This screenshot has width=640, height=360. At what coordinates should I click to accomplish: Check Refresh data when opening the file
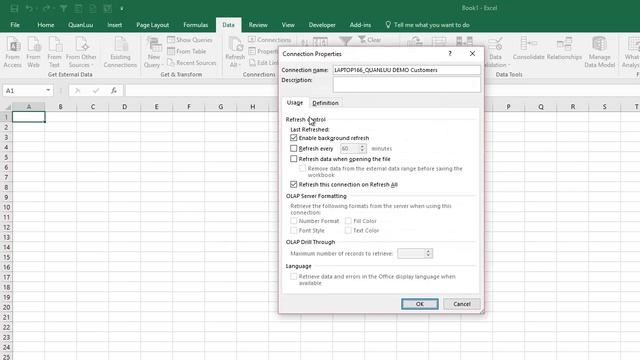tap(293, 159)
